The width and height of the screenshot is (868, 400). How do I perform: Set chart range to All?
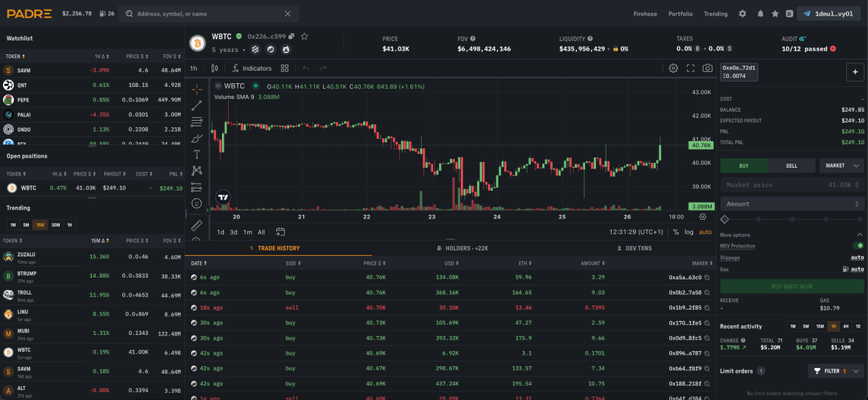(x=261, y=232)
